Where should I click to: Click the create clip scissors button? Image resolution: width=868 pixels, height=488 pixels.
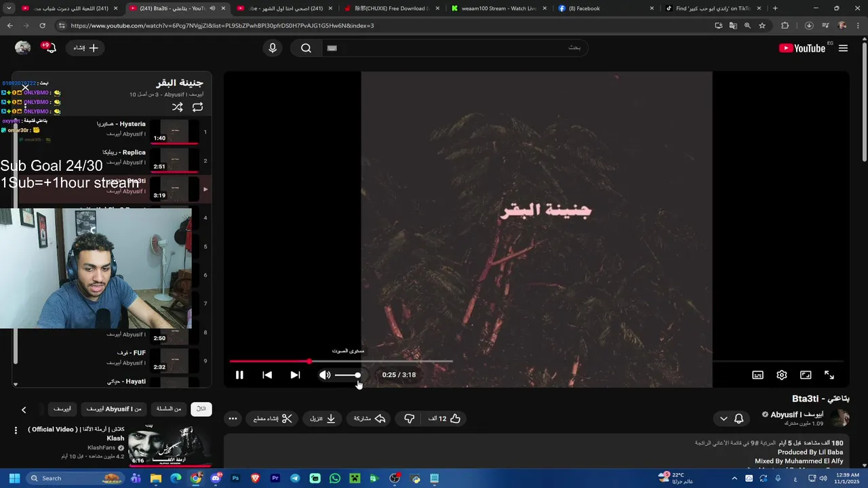(x=273, y=419)
